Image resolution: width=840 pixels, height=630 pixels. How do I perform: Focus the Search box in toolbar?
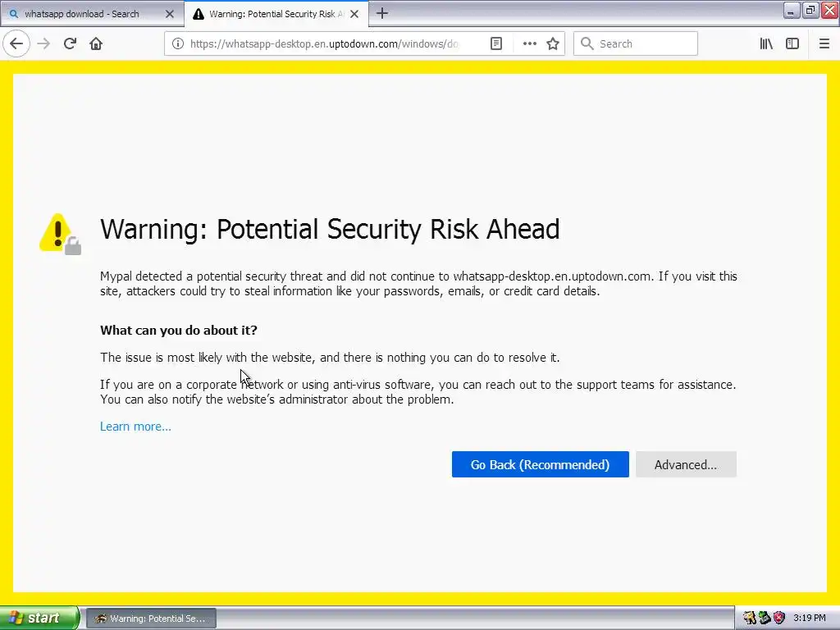pos(636,44)
